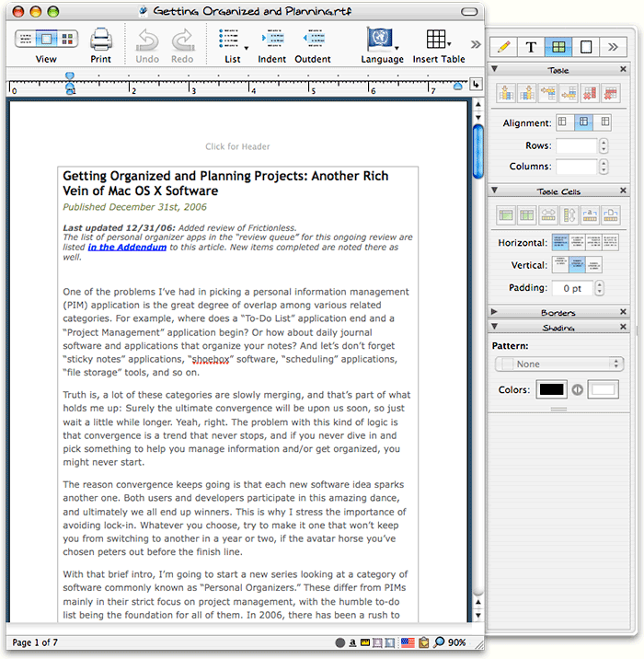This screenshot has width=644, height=659.
Task: Print the document using the printer icon
Action: [101, 40]
